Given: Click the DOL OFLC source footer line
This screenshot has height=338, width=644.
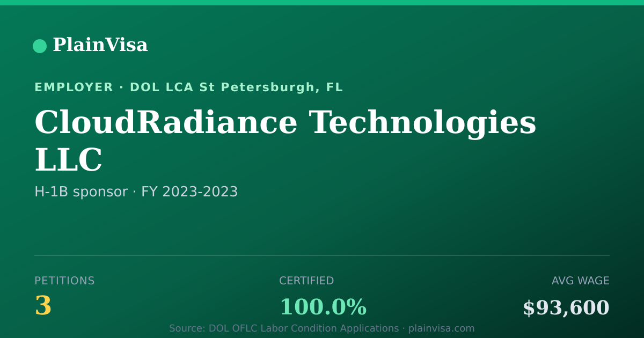Looking at the screenshot, I should [x=322, y=328].
